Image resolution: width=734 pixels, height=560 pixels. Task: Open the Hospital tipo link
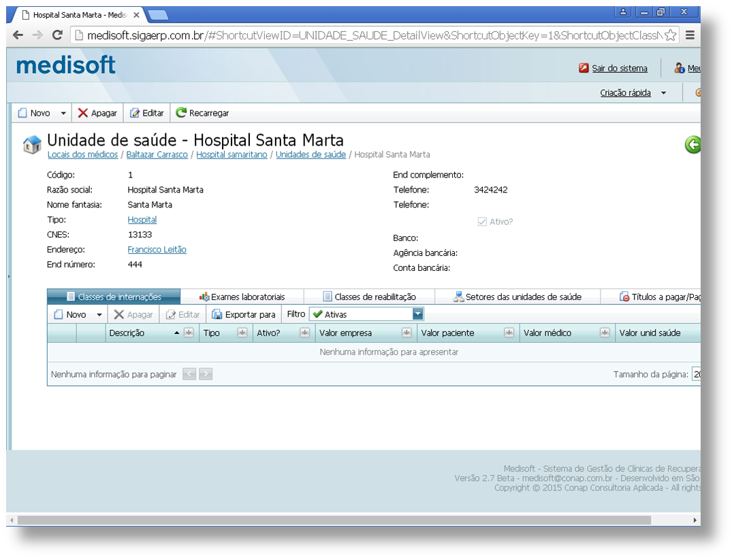pos(142,219)
